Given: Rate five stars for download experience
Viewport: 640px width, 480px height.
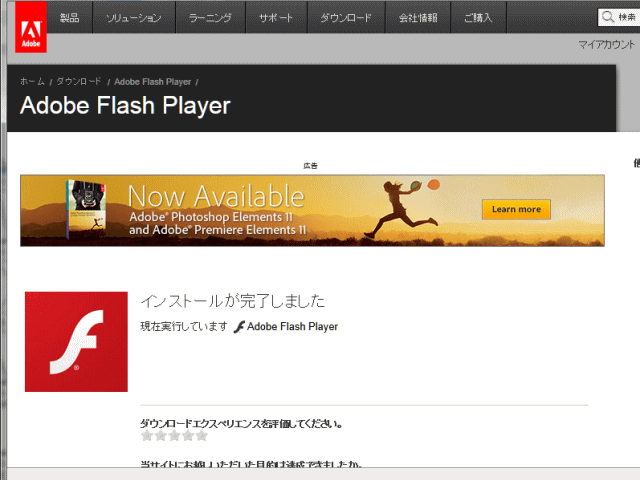Looking at the screenshot, I should point(202,436).
